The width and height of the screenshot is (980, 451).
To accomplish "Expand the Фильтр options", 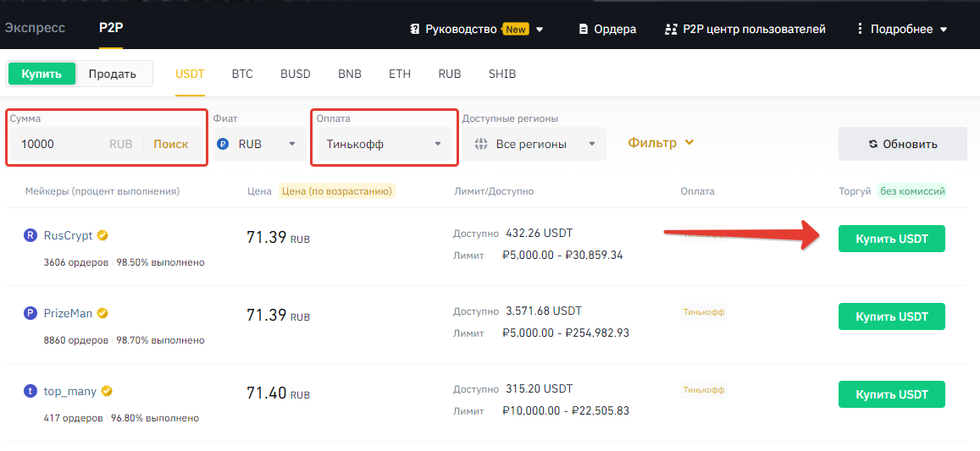I will [x=661, y=143].
